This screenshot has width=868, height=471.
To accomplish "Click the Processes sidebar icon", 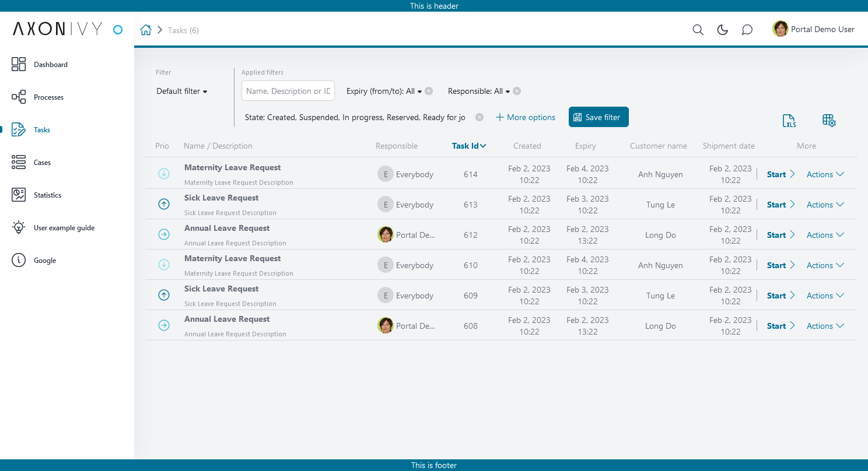I will point(19,97).
